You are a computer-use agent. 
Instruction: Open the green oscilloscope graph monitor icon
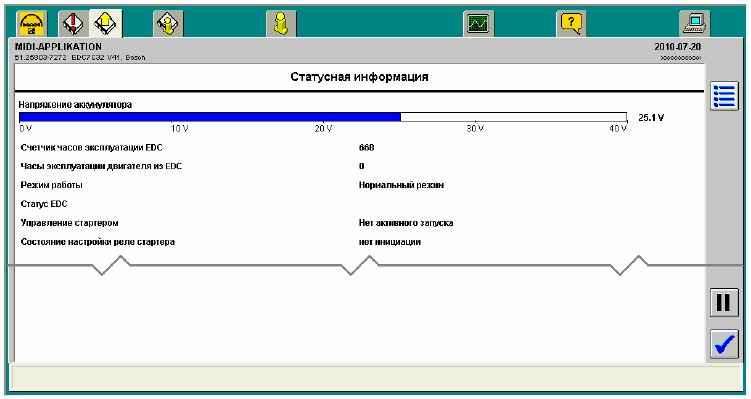click(478, 23)
